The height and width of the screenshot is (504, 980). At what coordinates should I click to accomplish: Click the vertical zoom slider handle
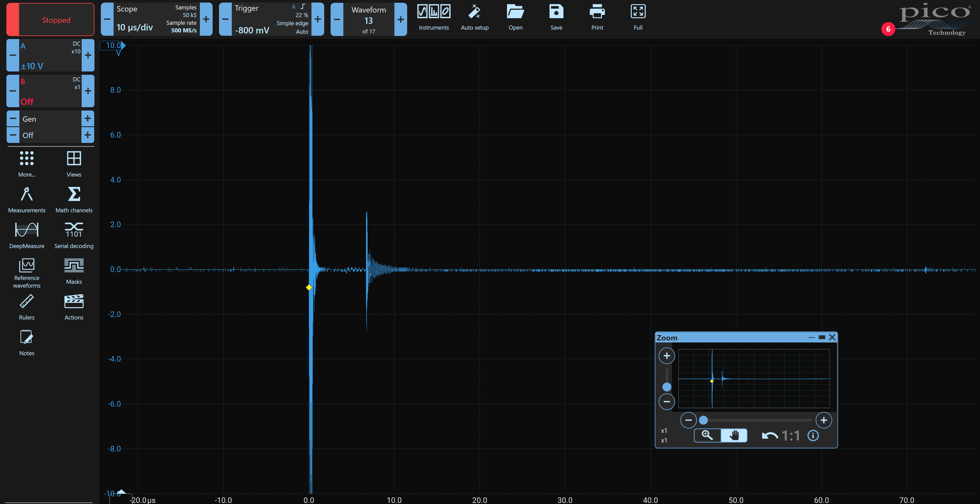click(x=667, y=387)
